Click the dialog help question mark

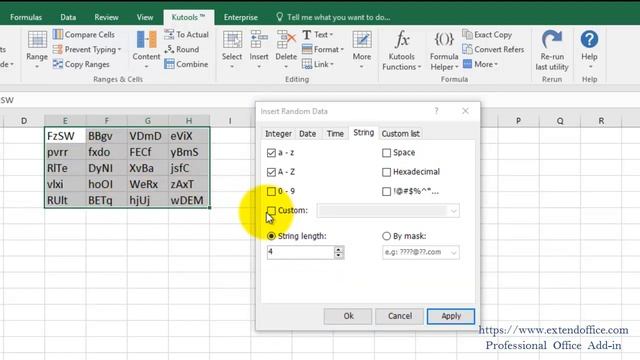(436, 111)
